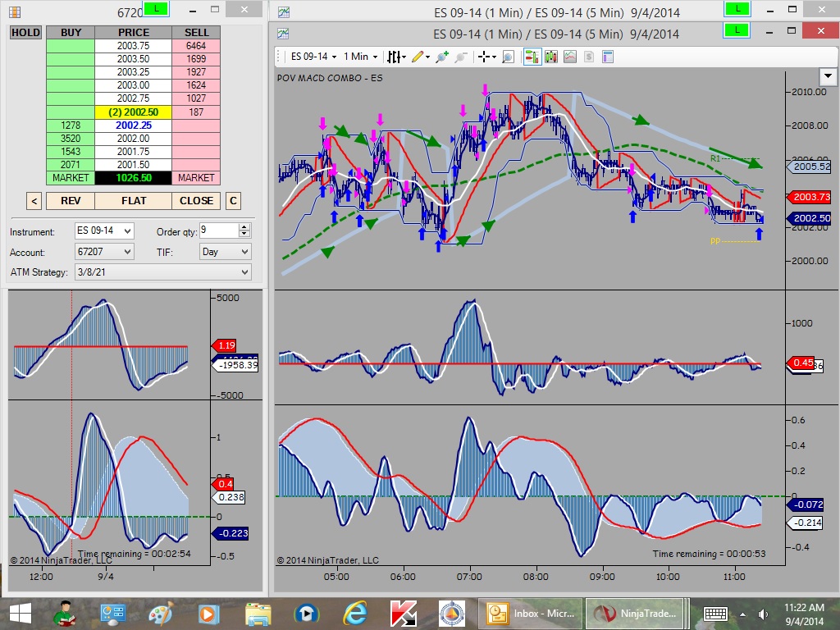Click the price cell 2003.00

point(134,85)
